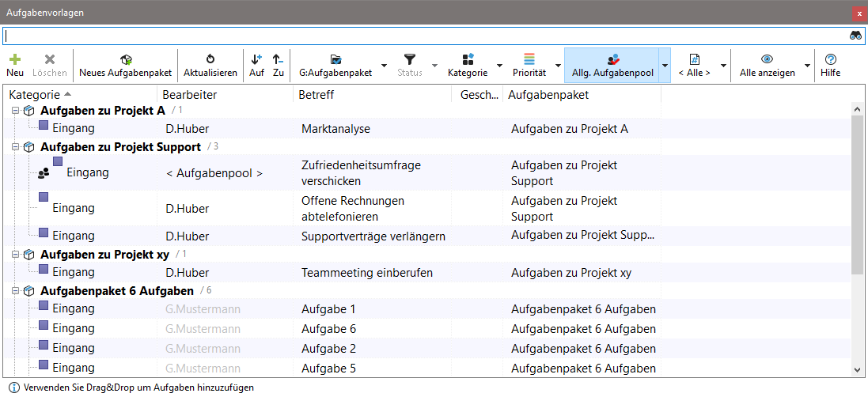Open the dropdown arrow next to < Alle >
This screenshot has height=397, width=868.
723,66
